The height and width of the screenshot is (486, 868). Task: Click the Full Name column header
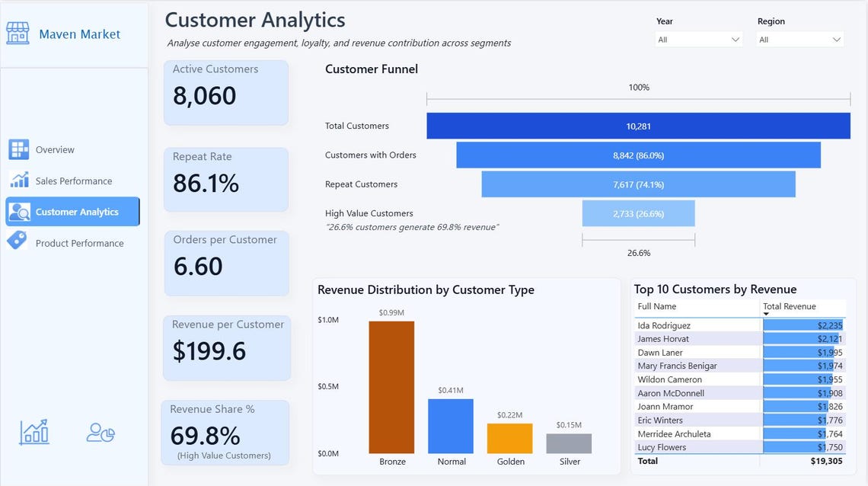pyautogui.click(x=656, y=306)
